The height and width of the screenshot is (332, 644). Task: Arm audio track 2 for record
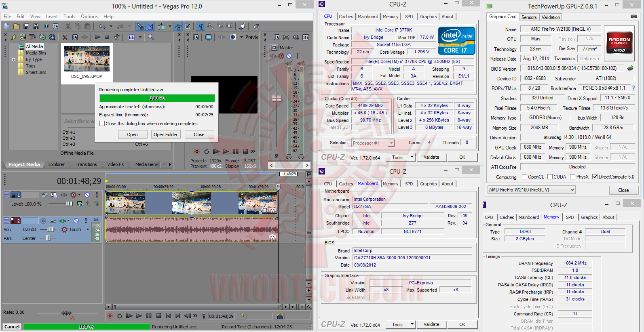tap(43, 221)
